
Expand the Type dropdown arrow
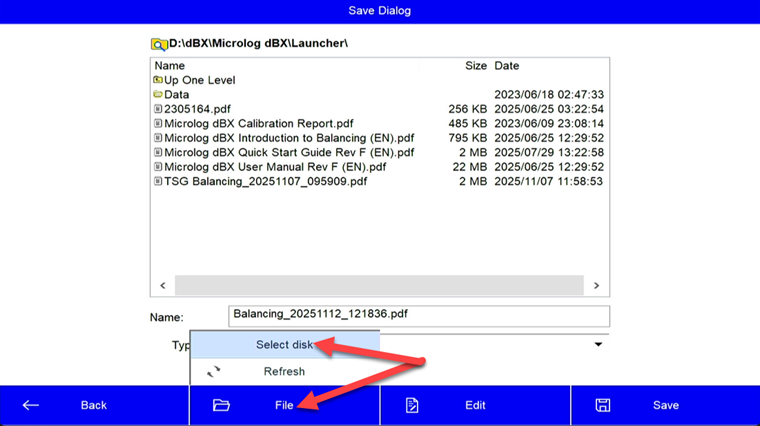click(x=598, y=345)
